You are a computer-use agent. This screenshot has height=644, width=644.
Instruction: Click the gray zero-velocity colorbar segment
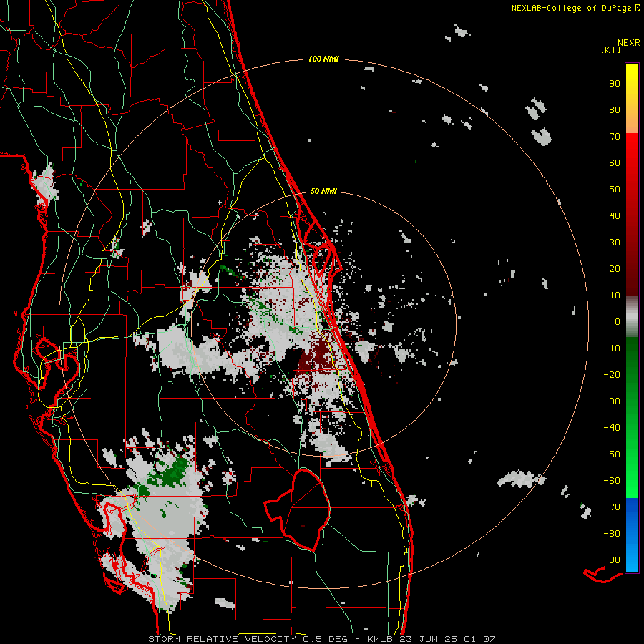tap(632, 318)
